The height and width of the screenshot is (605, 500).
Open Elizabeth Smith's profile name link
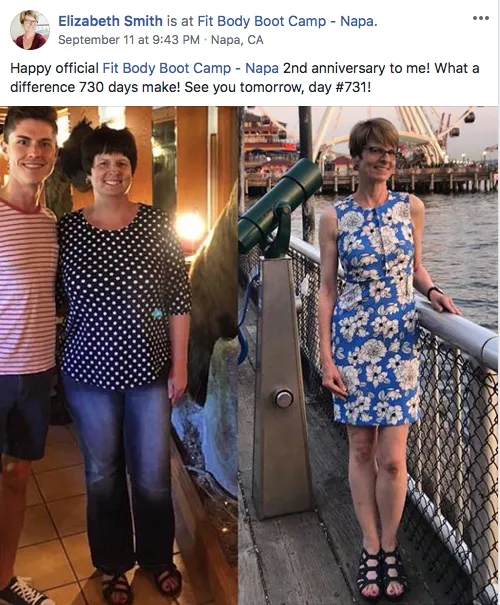[x=110, y=21]
